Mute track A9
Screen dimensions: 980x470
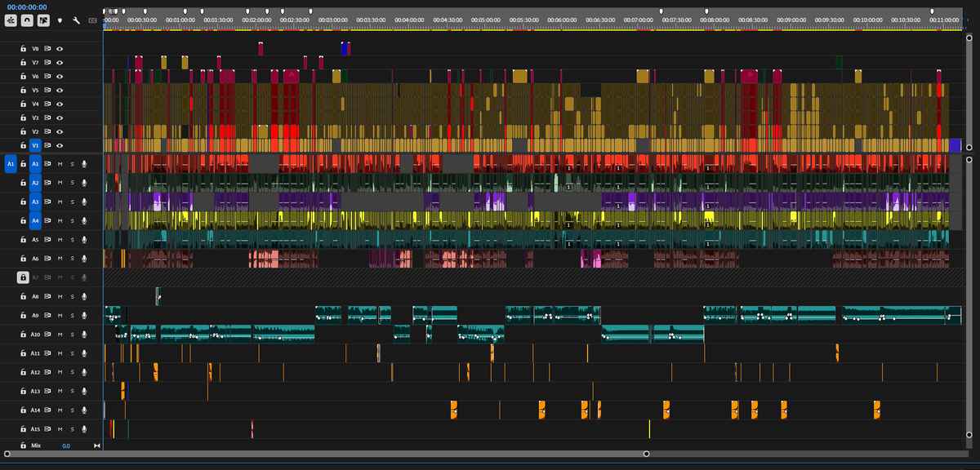point(60,316)
